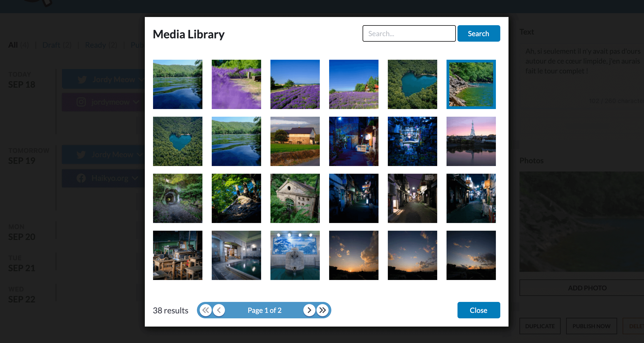644x343 pixels.
Task: Select the indoor bath/onsen photo thumbnail
Action: click(236, 255)
